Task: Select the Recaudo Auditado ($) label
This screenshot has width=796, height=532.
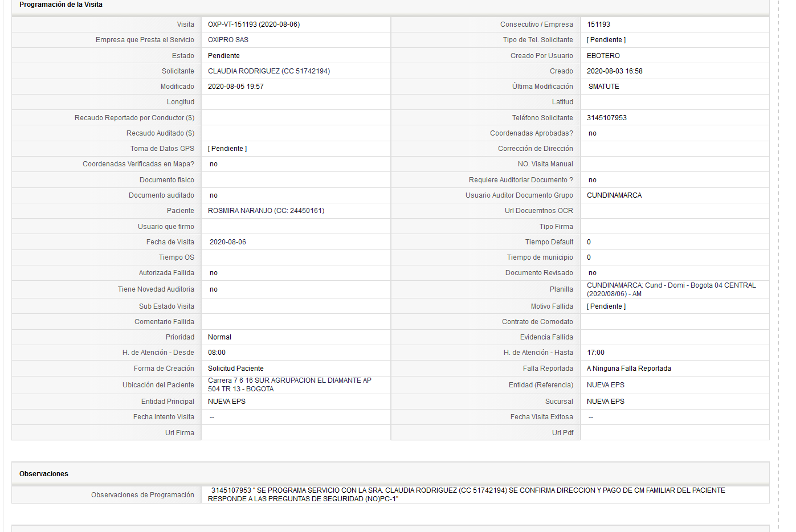Action: [x=160, y=133]
